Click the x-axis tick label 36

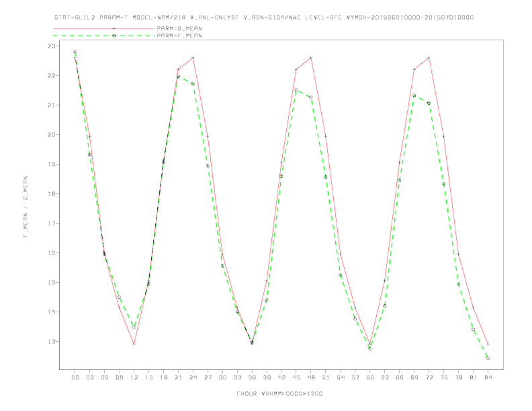252,377
